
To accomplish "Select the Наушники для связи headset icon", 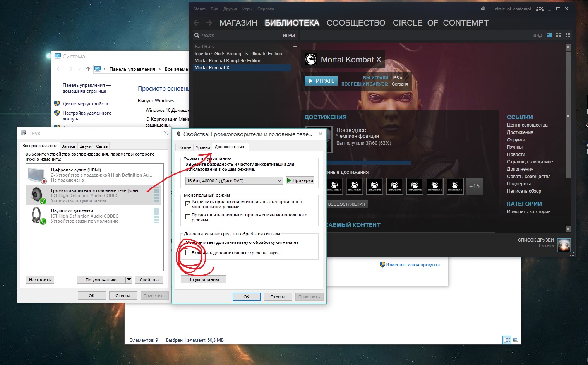I will [x=38, y=216].
